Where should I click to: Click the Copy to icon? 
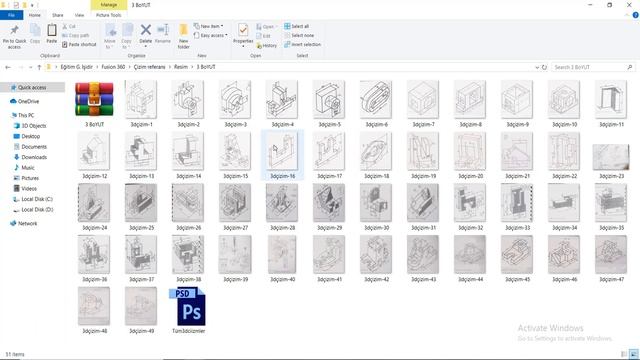click(127, 30)
